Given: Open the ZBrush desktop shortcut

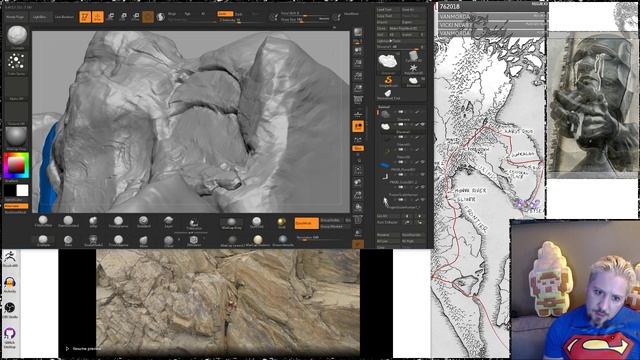Looking at the screenshot, I should (x=10, y=259).
